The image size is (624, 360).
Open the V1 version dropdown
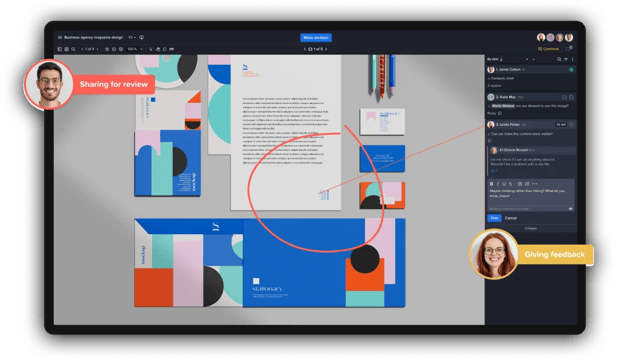click(x=132, y=37)
